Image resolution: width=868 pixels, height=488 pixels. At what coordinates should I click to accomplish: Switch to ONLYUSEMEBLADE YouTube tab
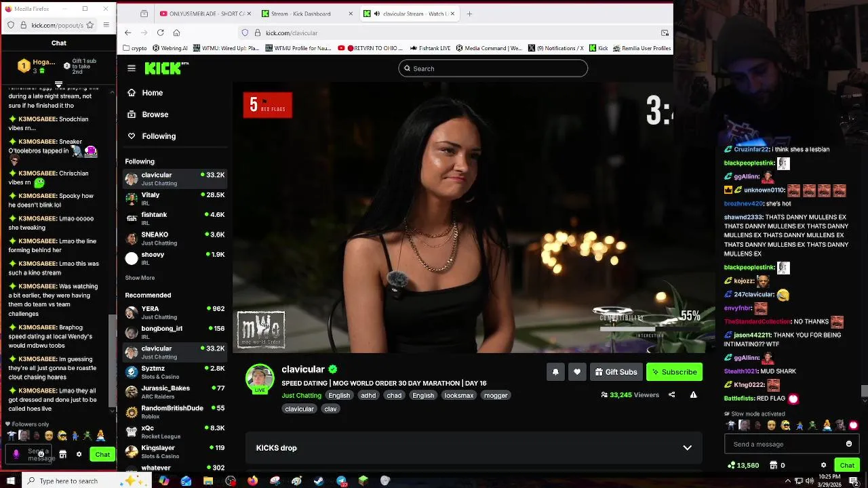[208, 14]
